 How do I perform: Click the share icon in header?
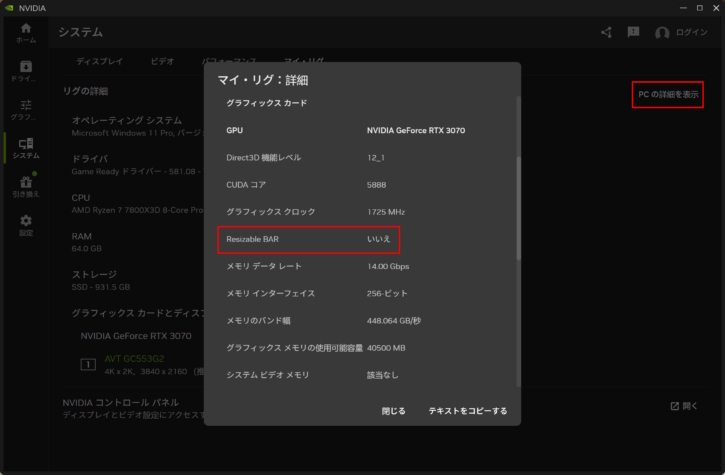[x=606, y=33]
